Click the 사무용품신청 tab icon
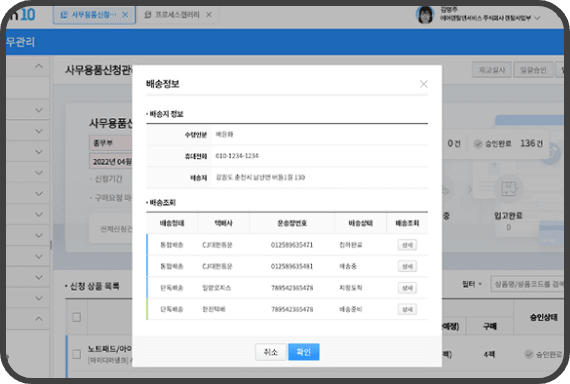 click(64, 15)
